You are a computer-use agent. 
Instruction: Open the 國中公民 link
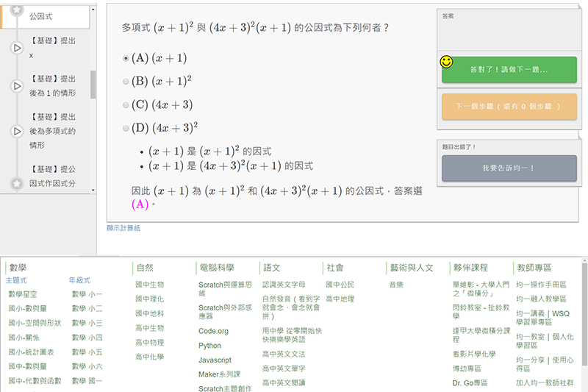(340, 285)
